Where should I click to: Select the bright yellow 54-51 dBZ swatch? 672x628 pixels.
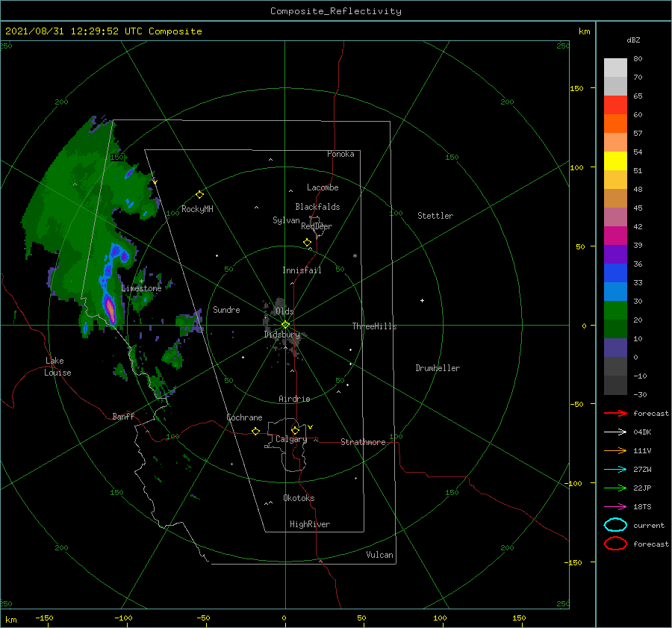(615, 161)
